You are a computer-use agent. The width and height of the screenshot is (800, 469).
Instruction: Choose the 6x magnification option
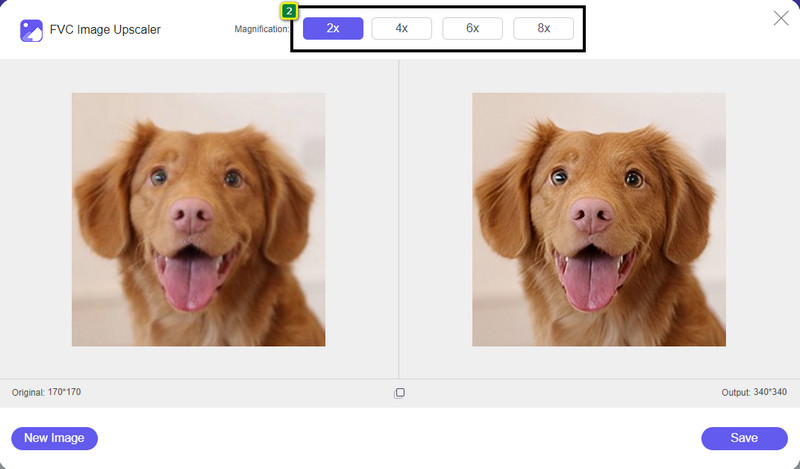(x=472, y=29)
